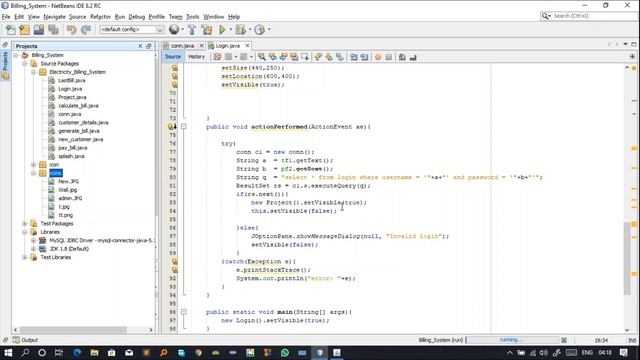
Task: Click the Save All toolbar icon
Action: click(53, 30)
